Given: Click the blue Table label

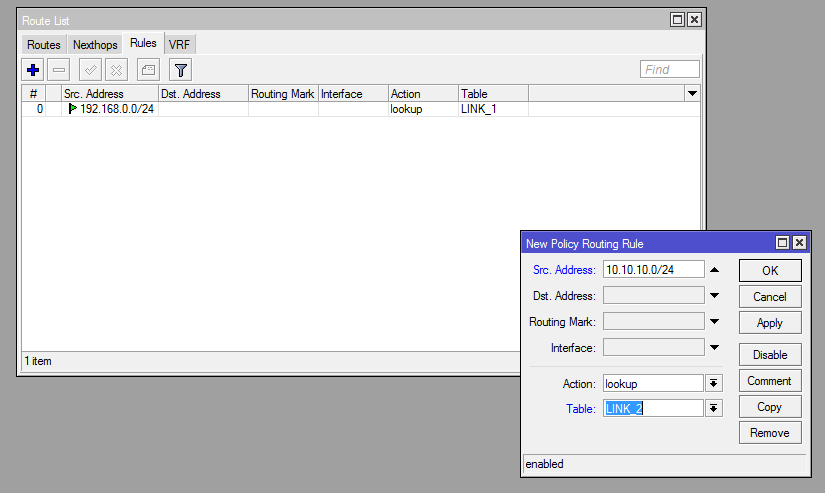Looking at the screenshot, I should (581, 409).
